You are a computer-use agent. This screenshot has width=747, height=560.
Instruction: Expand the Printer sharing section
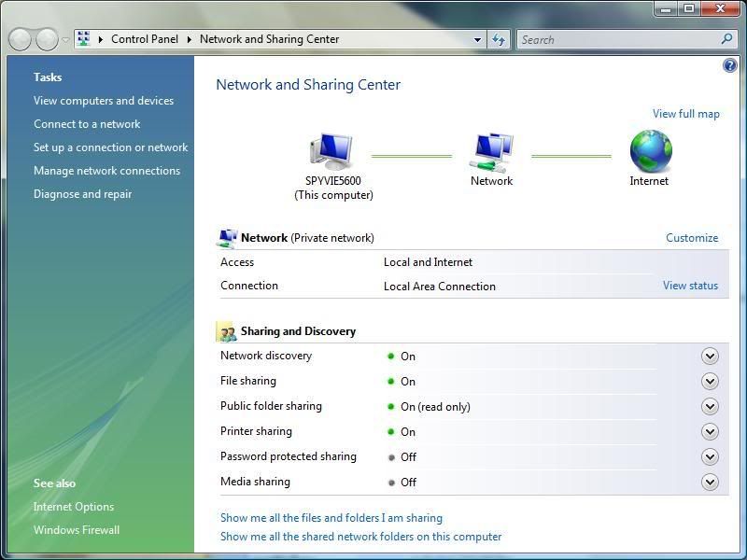pyautogui.click(x=710, y=431)
